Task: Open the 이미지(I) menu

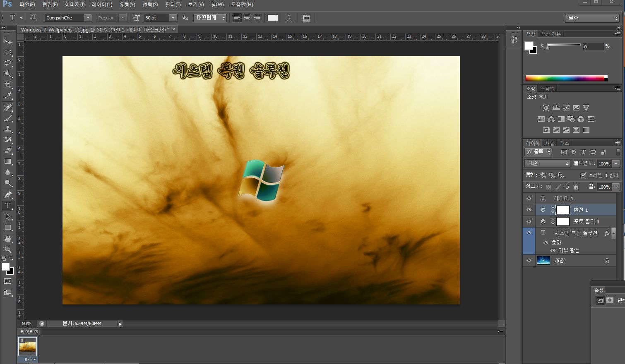Action: coord(75,5)
